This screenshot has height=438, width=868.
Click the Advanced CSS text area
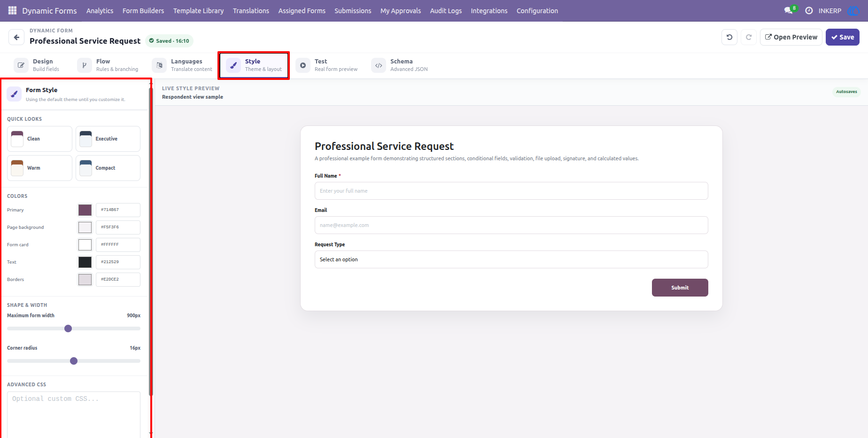(x=74, y=415)
